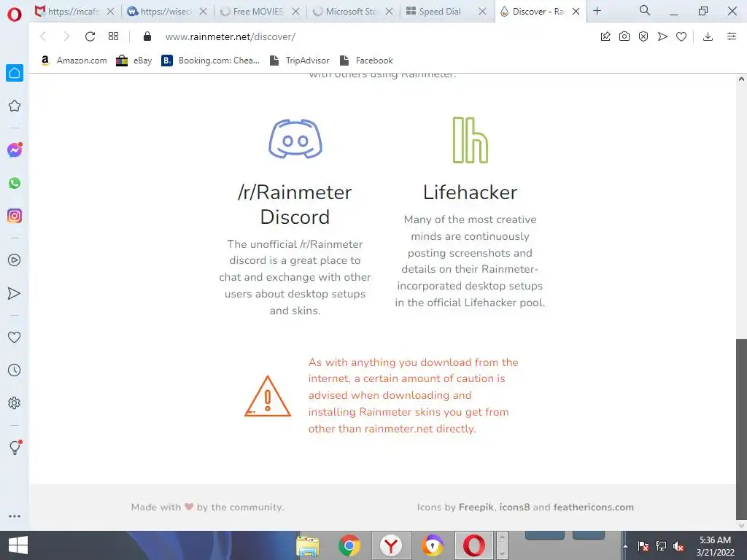747x560 pixels.
Task: Open File Explorer from taskbar
Action: tap(308, 545)
